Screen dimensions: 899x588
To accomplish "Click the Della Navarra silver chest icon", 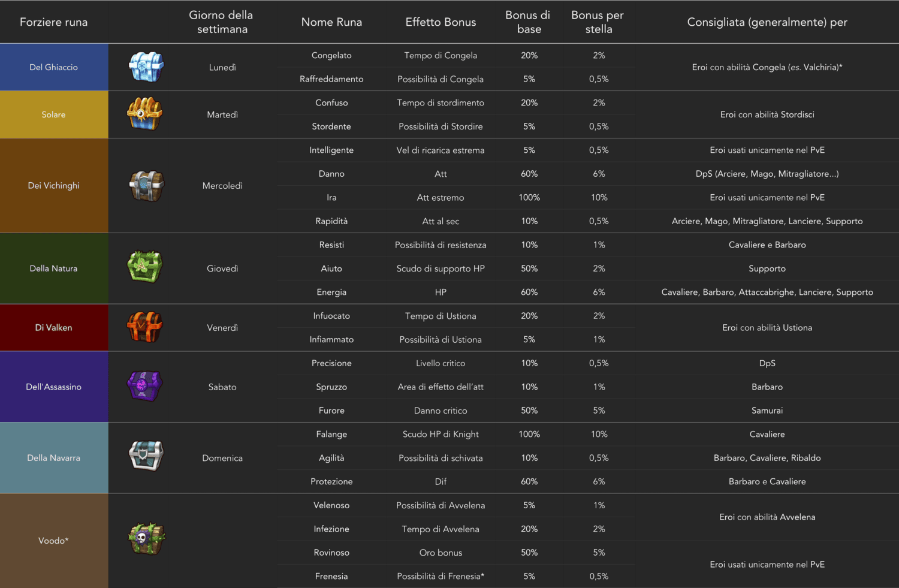I will coord(146,456).
